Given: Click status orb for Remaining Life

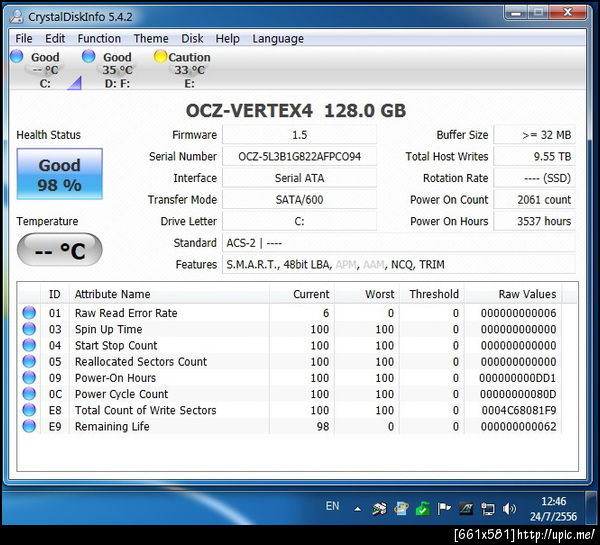Looking at the screenshot, I should point(29,426).
